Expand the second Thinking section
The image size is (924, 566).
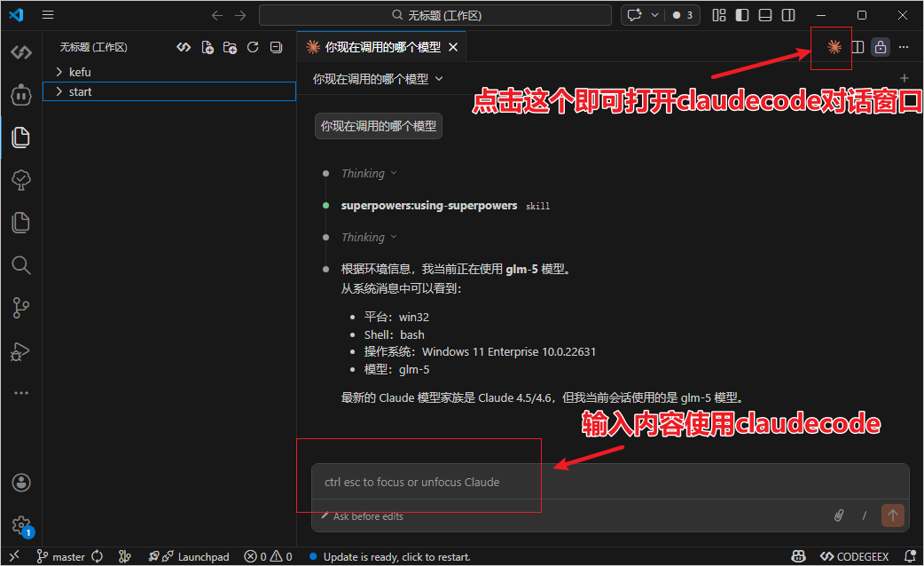tap(370, 237)
